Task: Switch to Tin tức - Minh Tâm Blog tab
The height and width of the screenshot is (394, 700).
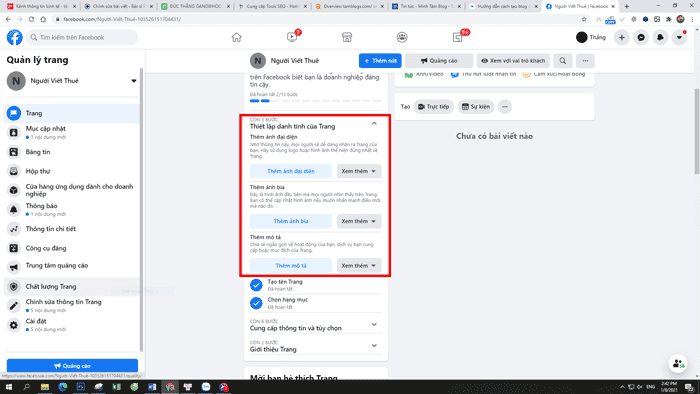Action: coord(426,6)
